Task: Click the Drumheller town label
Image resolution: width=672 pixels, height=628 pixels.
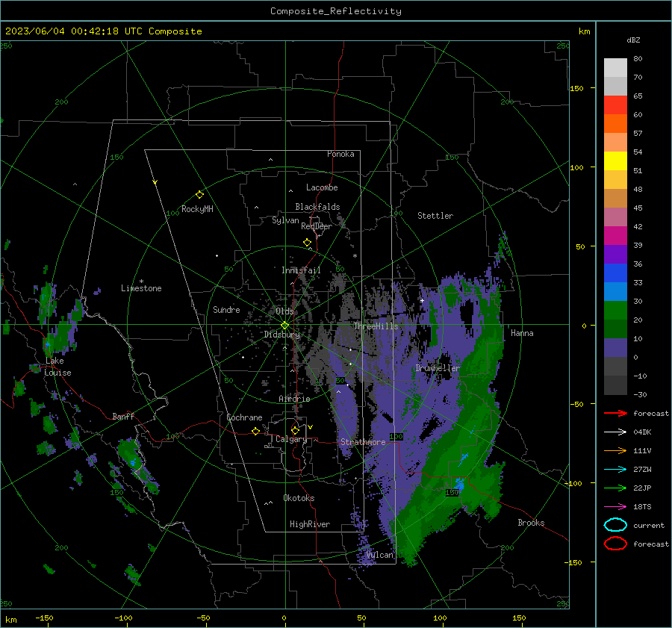Action: [x=438, y=368]
